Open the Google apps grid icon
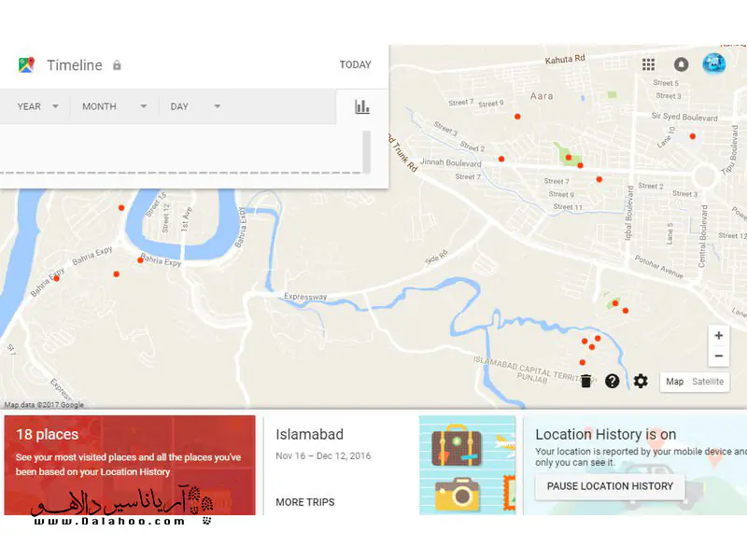 click(x=648, y=64)
